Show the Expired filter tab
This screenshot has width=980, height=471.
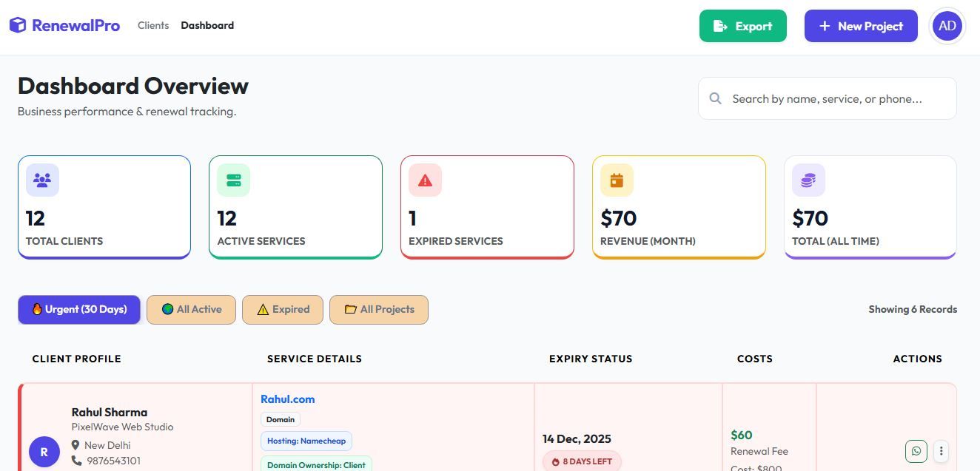pos(283,310)
